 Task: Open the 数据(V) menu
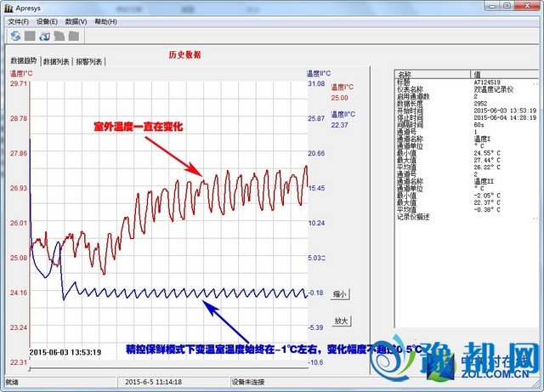76,20
